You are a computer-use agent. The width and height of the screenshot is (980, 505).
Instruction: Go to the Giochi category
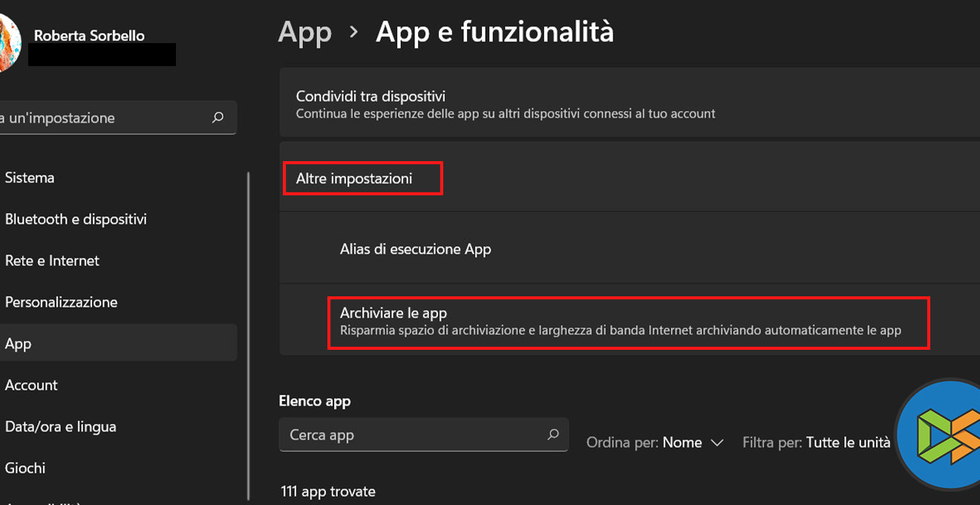pos(25,468)
